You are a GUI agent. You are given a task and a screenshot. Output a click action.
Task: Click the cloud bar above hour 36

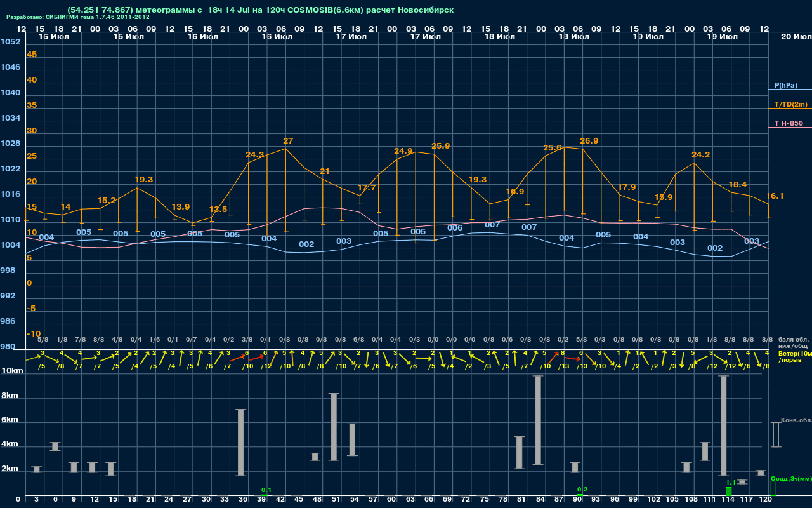[241, 443]
